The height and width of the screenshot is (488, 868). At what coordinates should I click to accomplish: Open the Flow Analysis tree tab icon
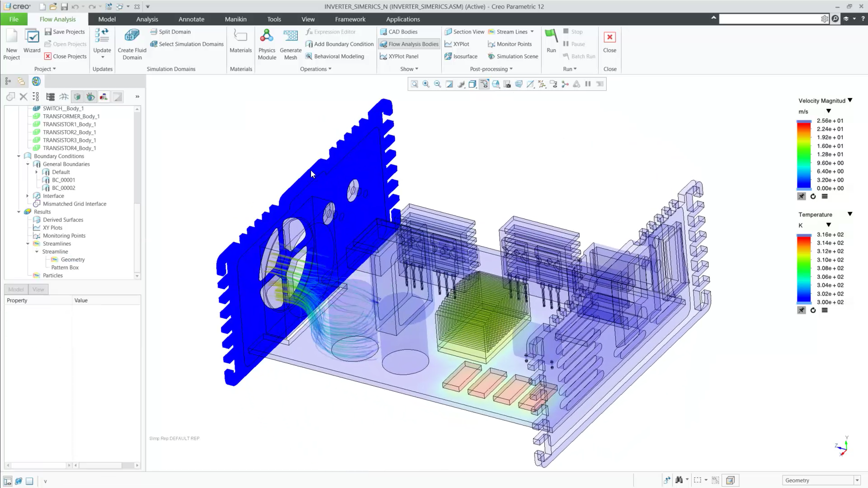click(36, 81)
